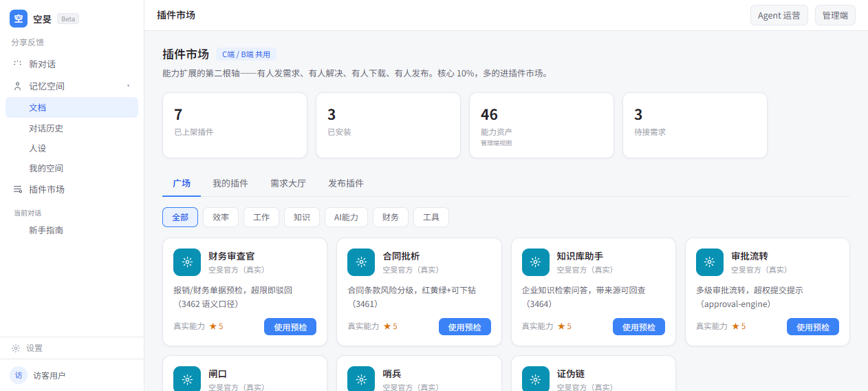The width and height of the screenshot is (868, 391).
Task: Click 使用预检 on 合同批析 card
Action: tap(465, 327)
